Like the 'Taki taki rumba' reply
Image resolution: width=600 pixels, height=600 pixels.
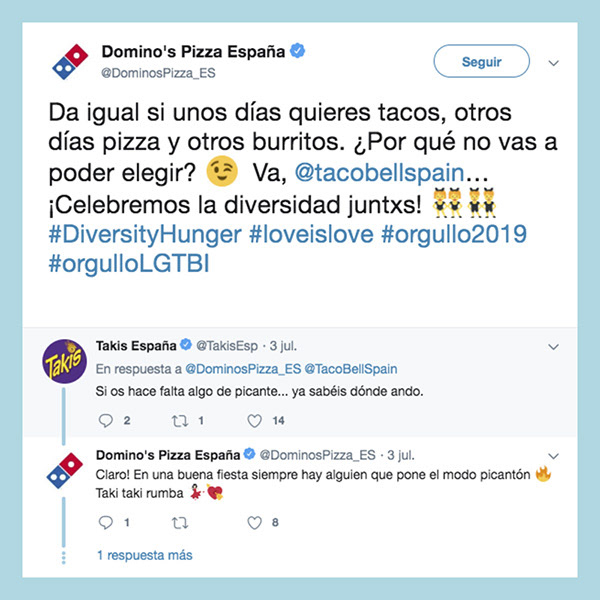254,522
